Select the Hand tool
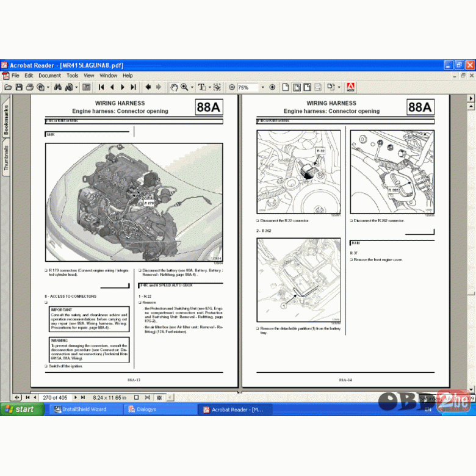This screenshot has width=476, height=476. point(174,87)
